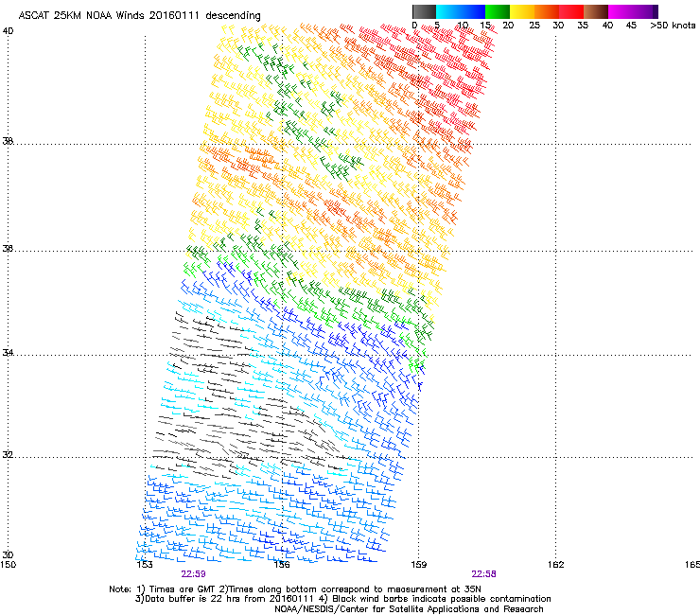Click the '20160111' date in the title

(174, 16)
